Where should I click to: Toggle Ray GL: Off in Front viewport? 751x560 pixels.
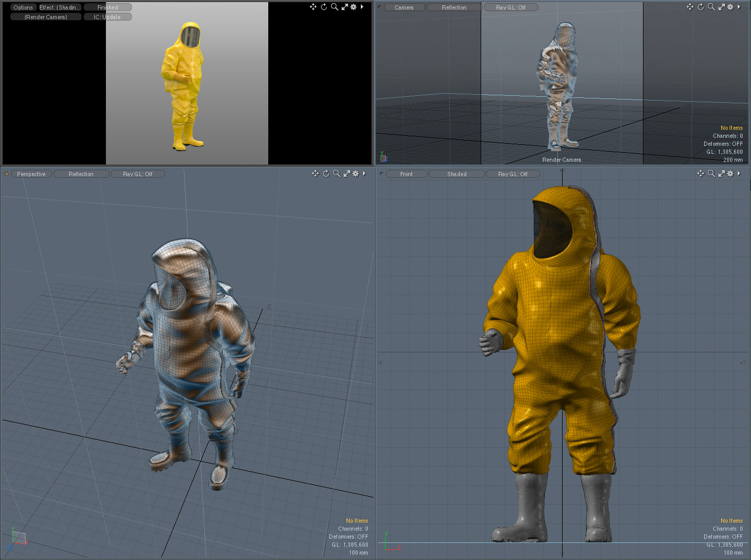click(513, 174)
